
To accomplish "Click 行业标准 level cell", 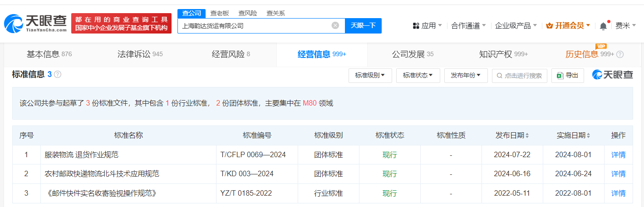I will click(329, 193).
